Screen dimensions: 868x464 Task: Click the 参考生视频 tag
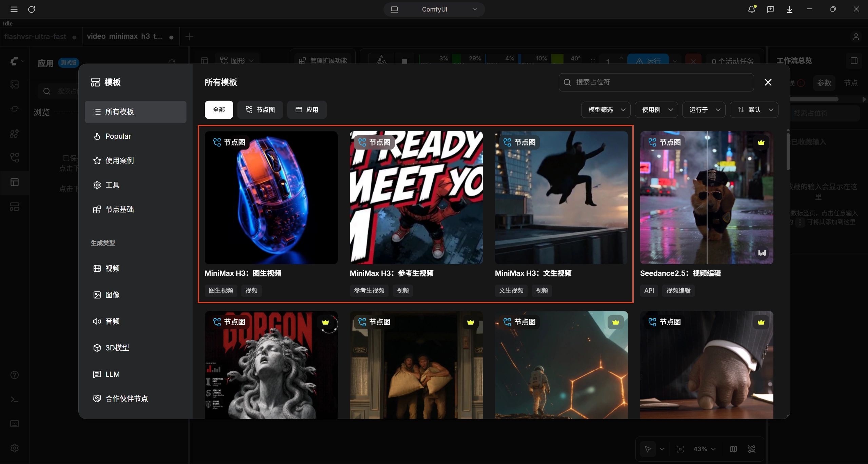(369, 290)
